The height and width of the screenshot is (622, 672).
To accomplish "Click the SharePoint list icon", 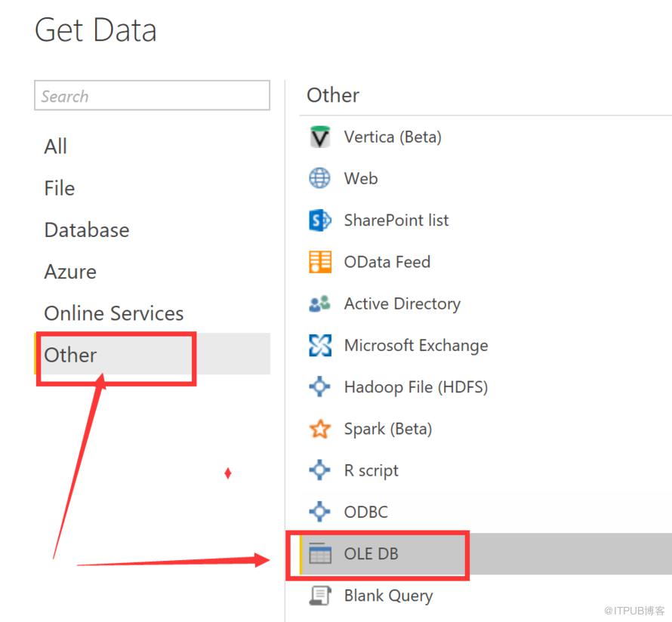I will click(319, 220).
